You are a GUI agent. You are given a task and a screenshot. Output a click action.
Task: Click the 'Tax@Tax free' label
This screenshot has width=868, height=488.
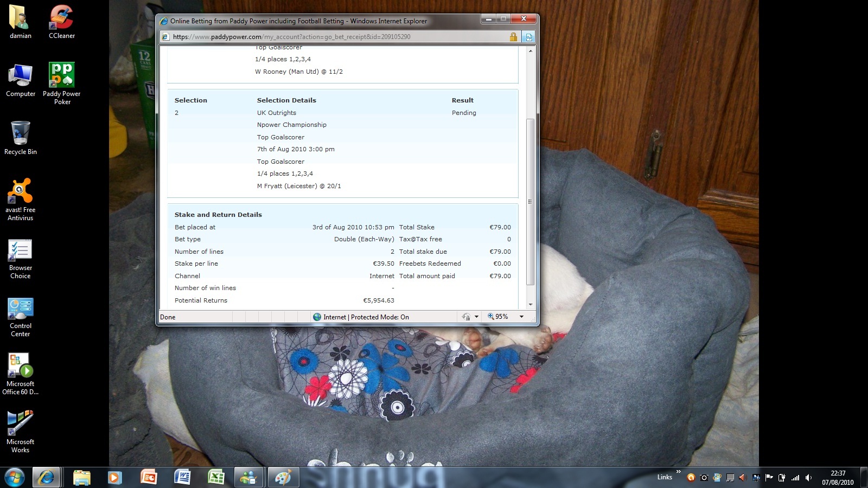(420, 239)
